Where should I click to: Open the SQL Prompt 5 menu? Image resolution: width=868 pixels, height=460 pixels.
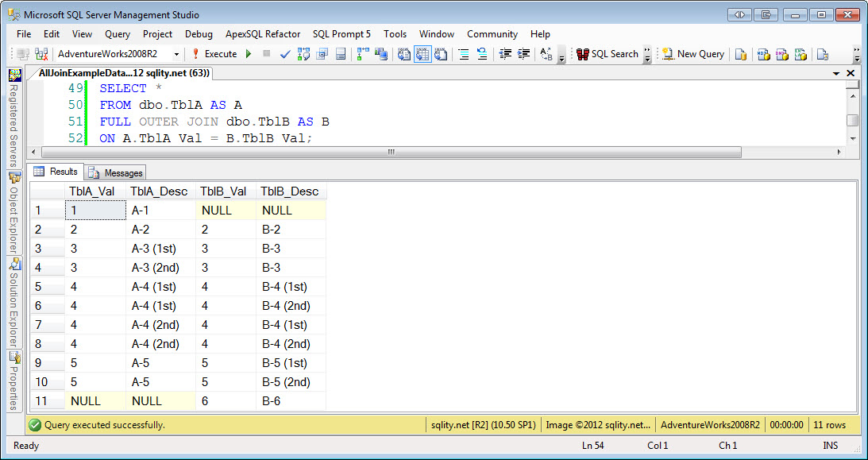click(x=341, y=34)
